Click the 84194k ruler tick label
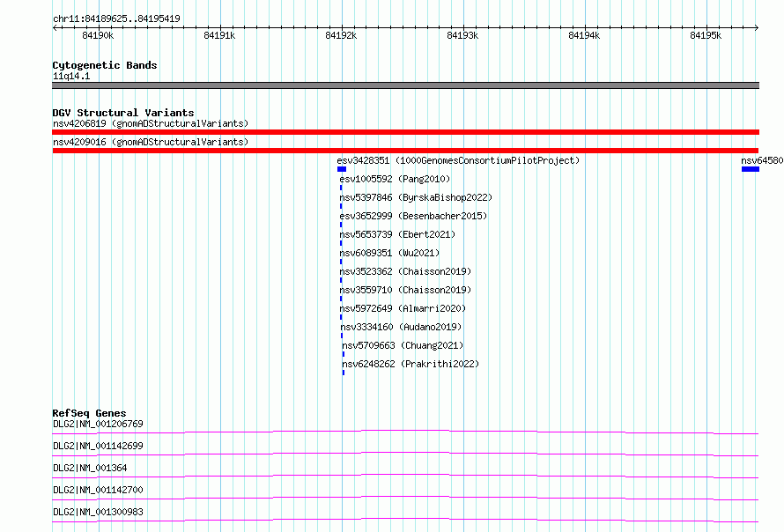784x532 pixels. tap(584, 35)
